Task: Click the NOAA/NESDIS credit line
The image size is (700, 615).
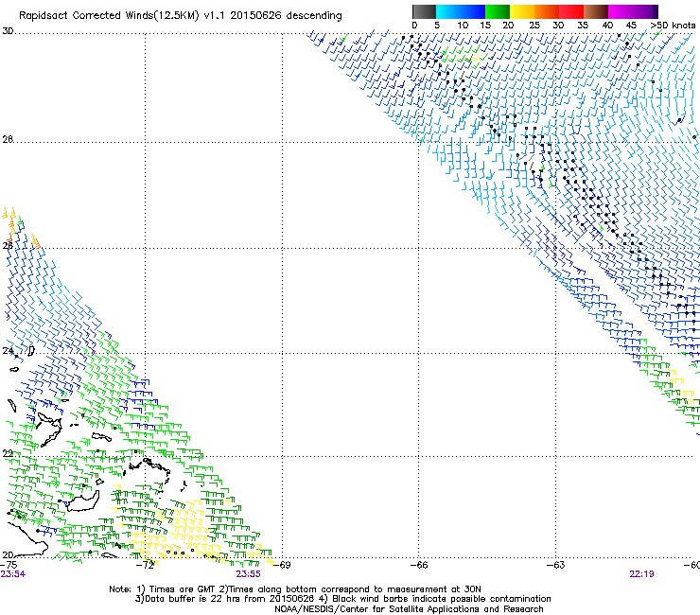Action: pos(409,609)
